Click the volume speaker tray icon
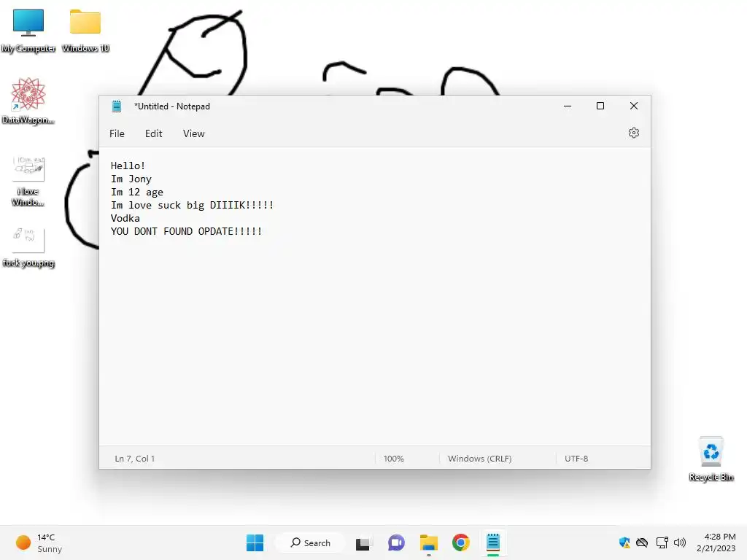Image resolution: width=747 pixels, height=560 pixels. pos(680,542)
